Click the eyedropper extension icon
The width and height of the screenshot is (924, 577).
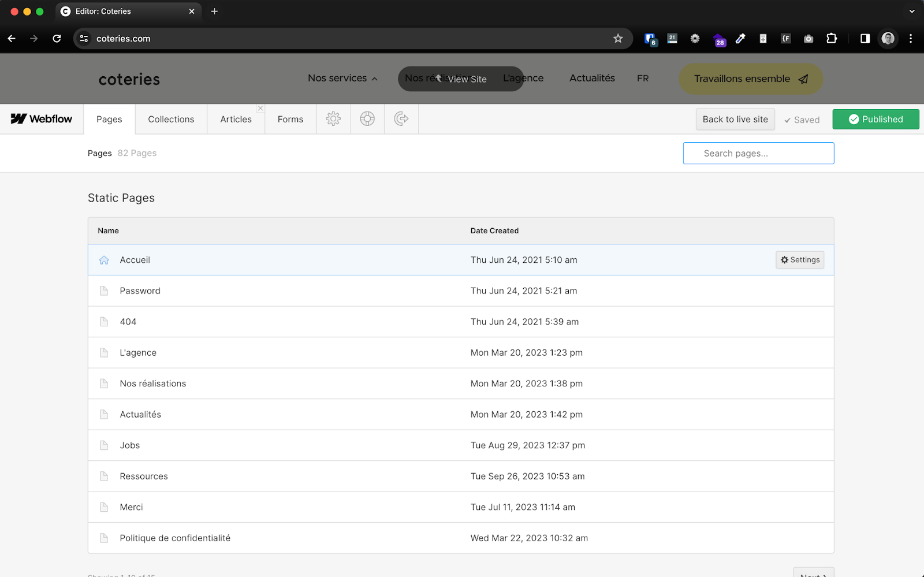(740, 39)
